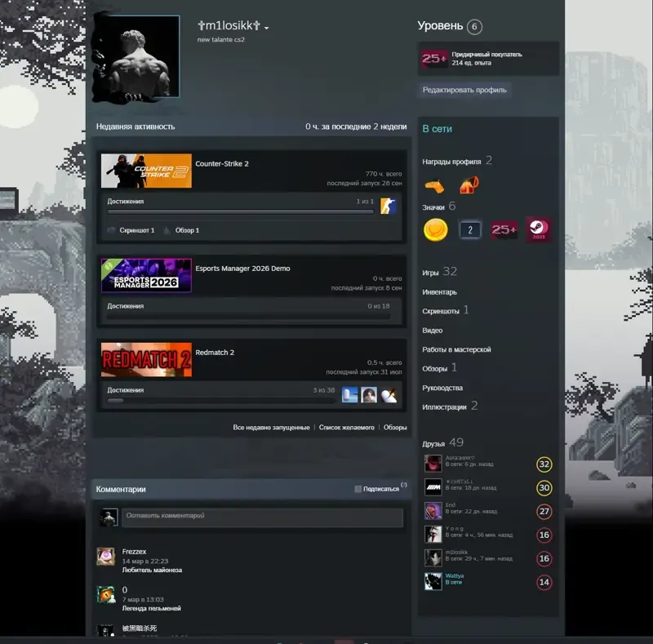653x644 pixels.
Task: Click the second orange profile award icon
Action: (469, 185)
